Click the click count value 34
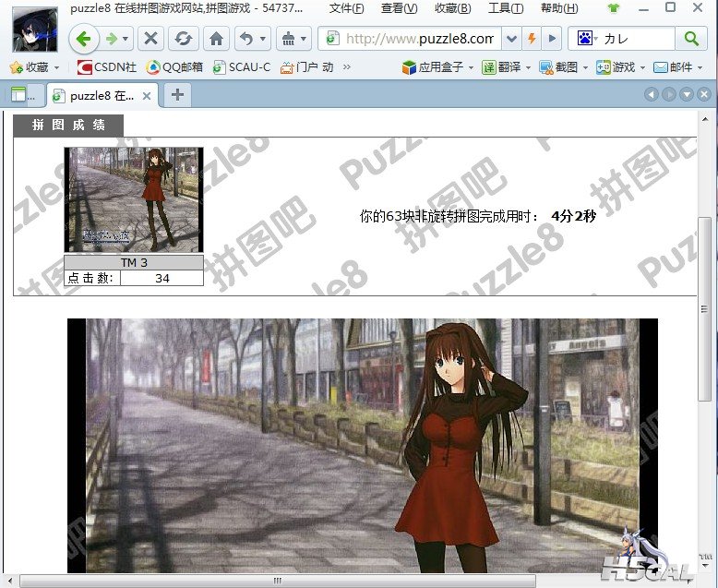718x588 pixels. (x=162, y=278)
